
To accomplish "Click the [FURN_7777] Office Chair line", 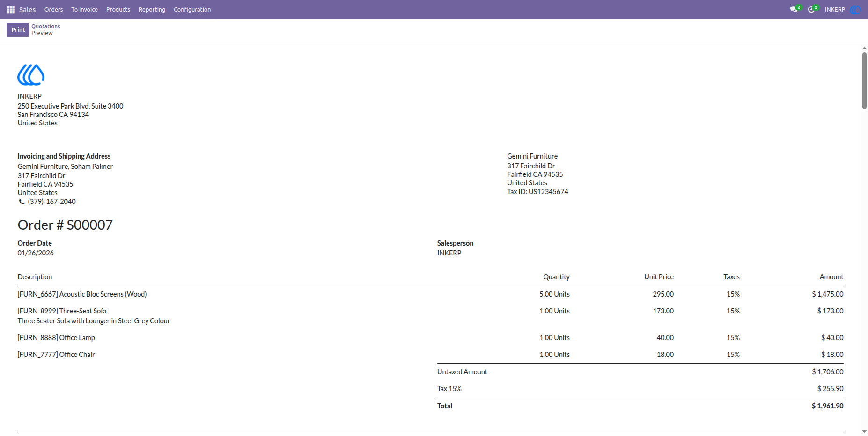I will point(56,355).
